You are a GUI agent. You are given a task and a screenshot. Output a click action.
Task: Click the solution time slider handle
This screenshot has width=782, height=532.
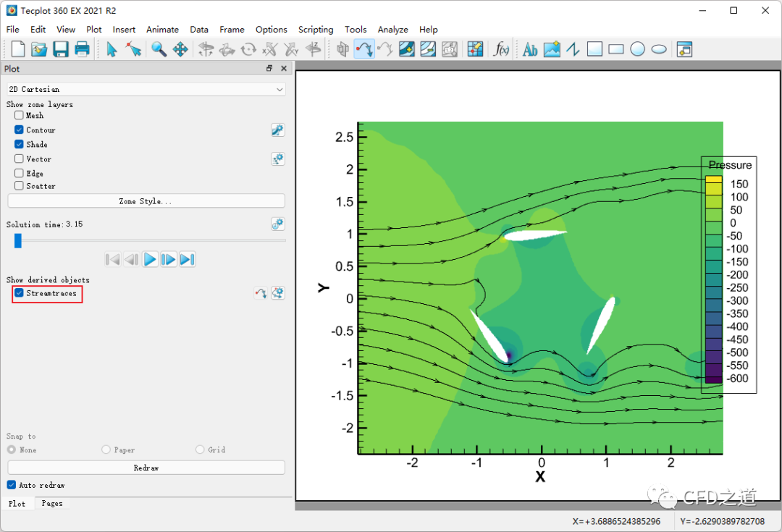point(18,240)
